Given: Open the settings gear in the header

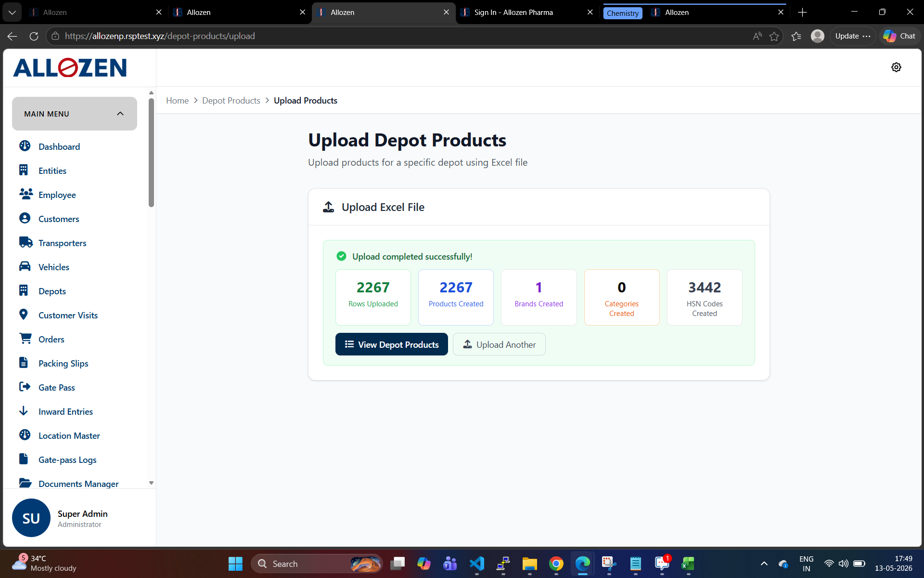Looking at the screenshot, I should click(896, 67).
